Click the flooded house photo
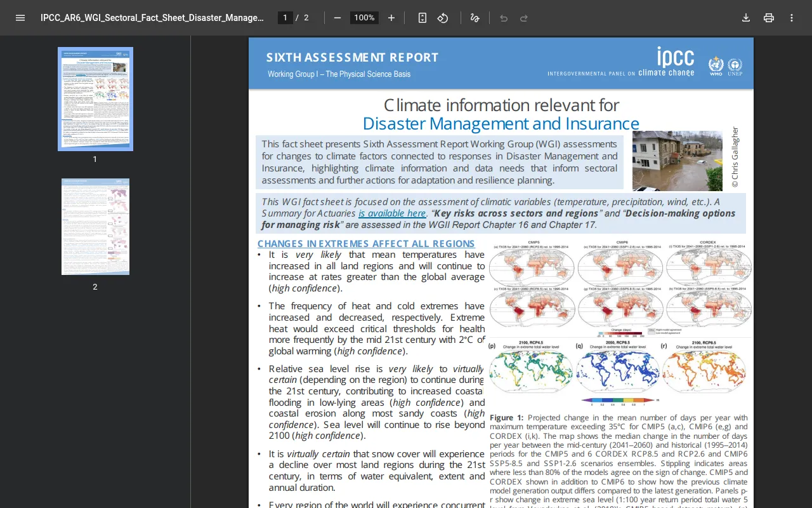The width and height of the screenshot is (812, 508). [x=678, y=161]
